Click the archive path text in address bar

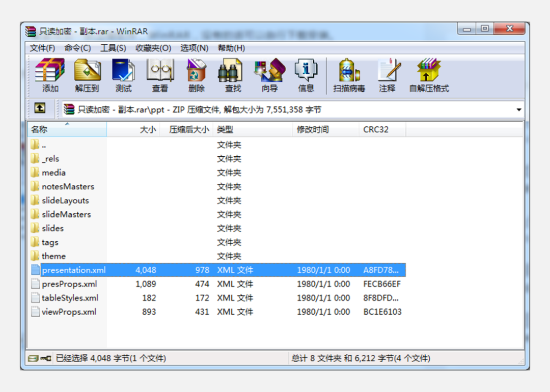(x=199, y=110)
